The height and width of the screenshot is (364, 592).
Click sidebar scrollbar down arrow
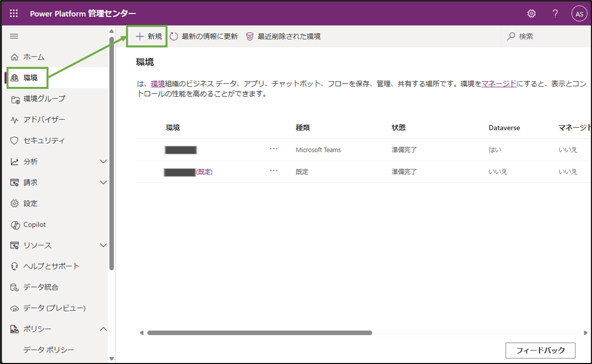[111, 359]
